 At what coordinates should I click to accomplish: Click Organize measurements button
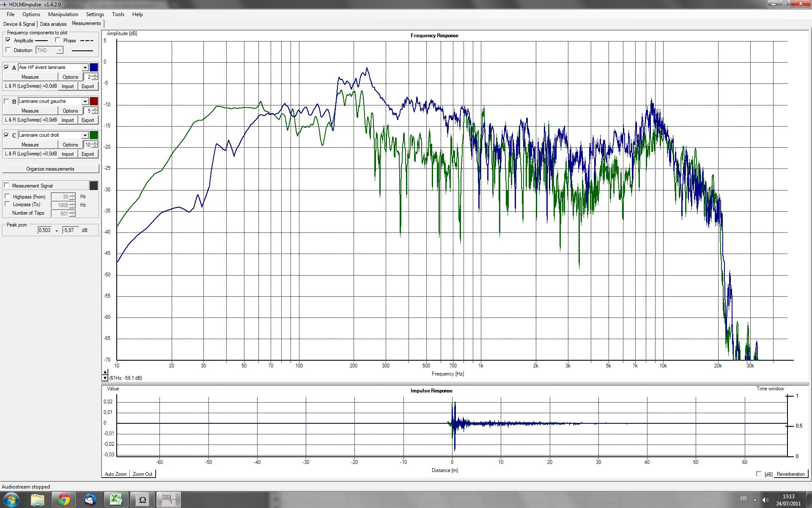pyautogui.click(x=50, y=168)
